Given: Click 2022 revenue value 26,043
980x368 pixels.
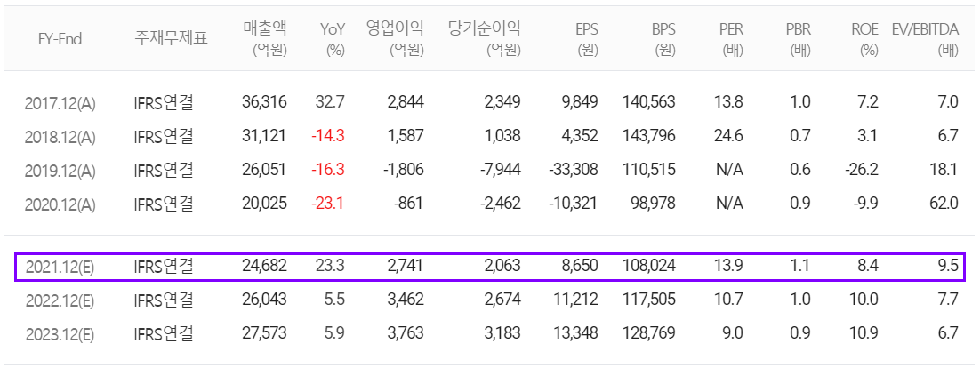Looking at the screenshot, I should 264,300.
